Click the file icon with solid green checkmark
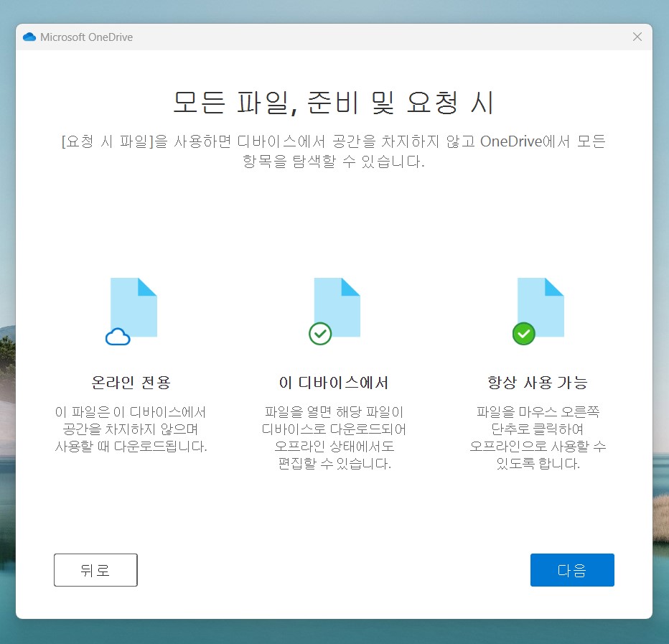This screenshot has height=644, width=669. pos(538,311)
